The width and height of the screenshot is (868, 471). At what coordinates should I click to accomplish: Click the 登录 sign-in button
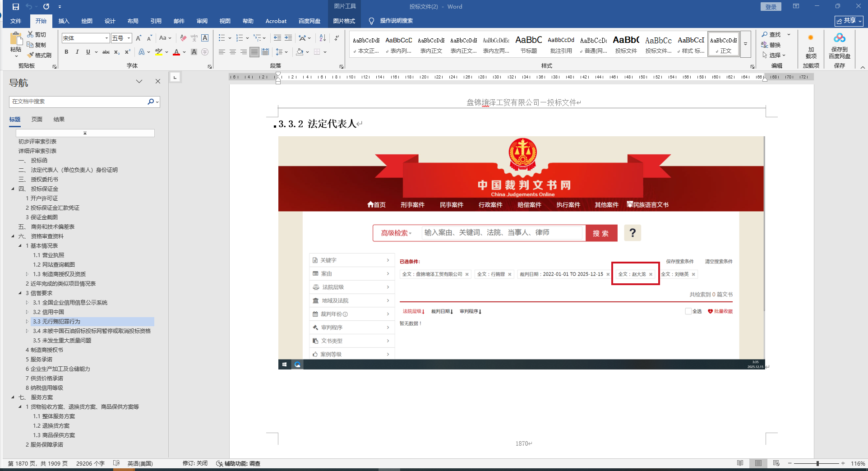pos(771,7)
